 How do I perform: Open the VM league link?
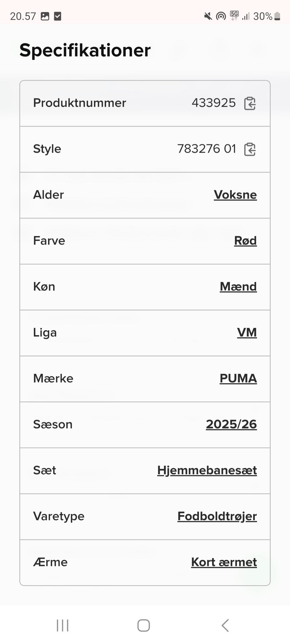pos(247,332)
